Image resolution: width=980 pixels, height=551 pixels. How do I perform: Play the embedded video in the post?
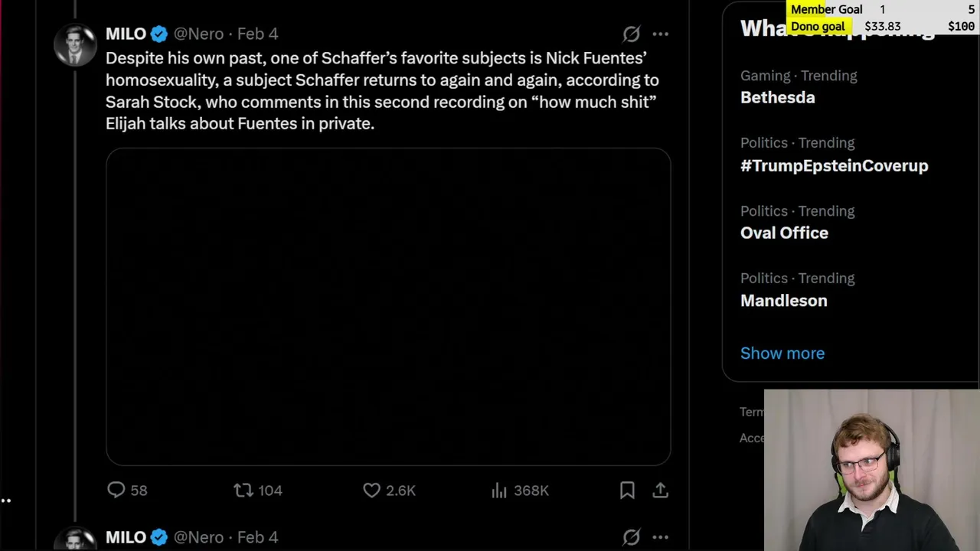click(388, 307)
